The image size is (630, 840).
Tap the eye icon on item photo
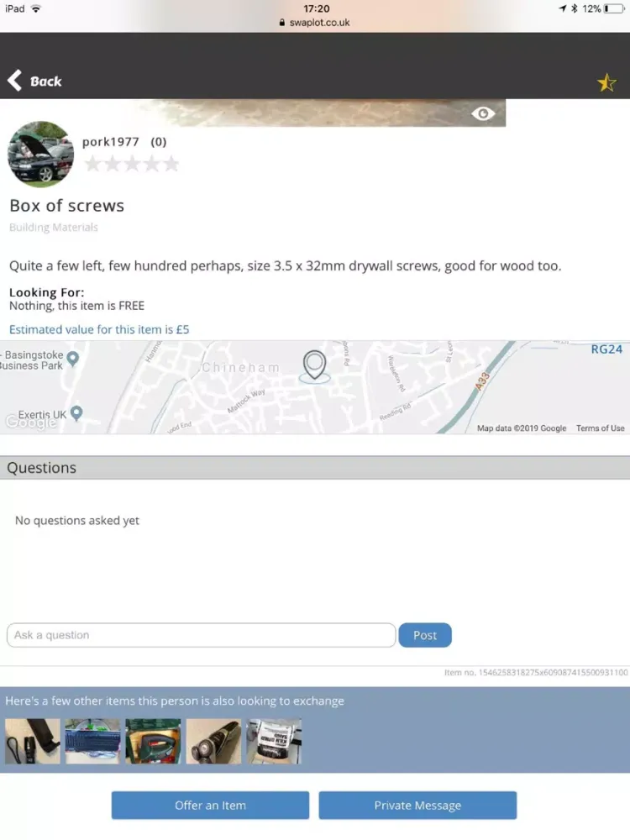[x=483, y=113]
